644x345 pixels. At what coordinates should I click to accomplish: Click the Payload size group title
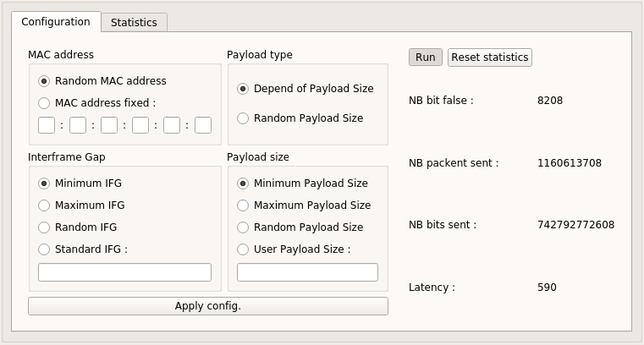[x=258, y=157]
